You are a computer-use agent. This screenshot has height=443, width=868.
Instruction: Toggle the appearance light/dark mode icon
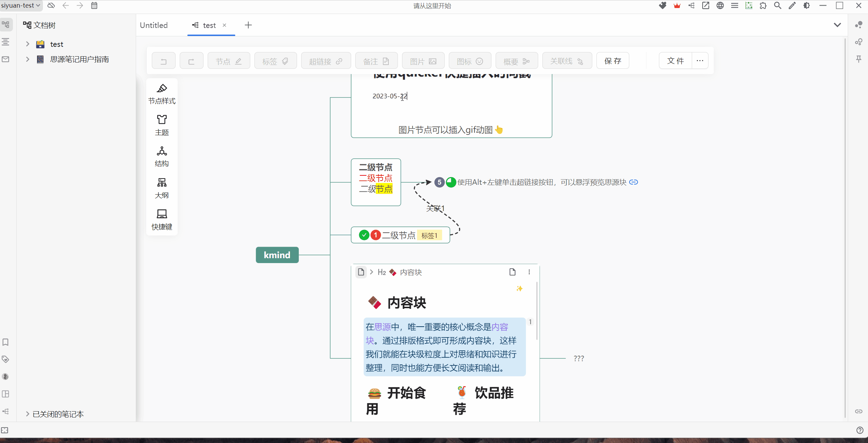point(807,6)
